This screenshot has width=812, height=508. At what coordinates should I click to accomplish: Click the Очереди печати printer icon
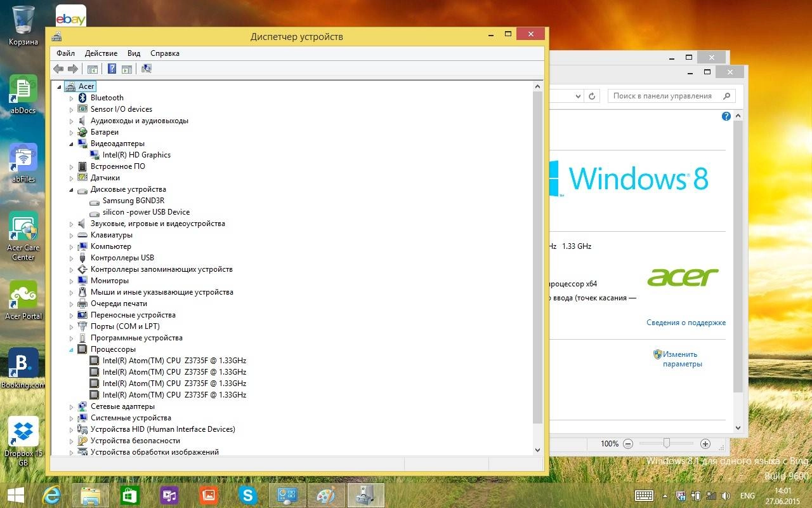point(82,304)
